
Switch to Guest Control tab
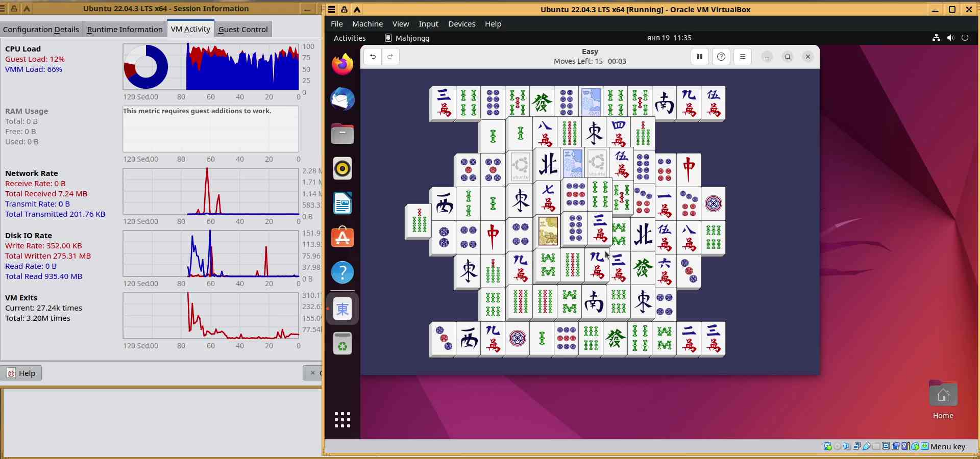[x=243, y=29]
